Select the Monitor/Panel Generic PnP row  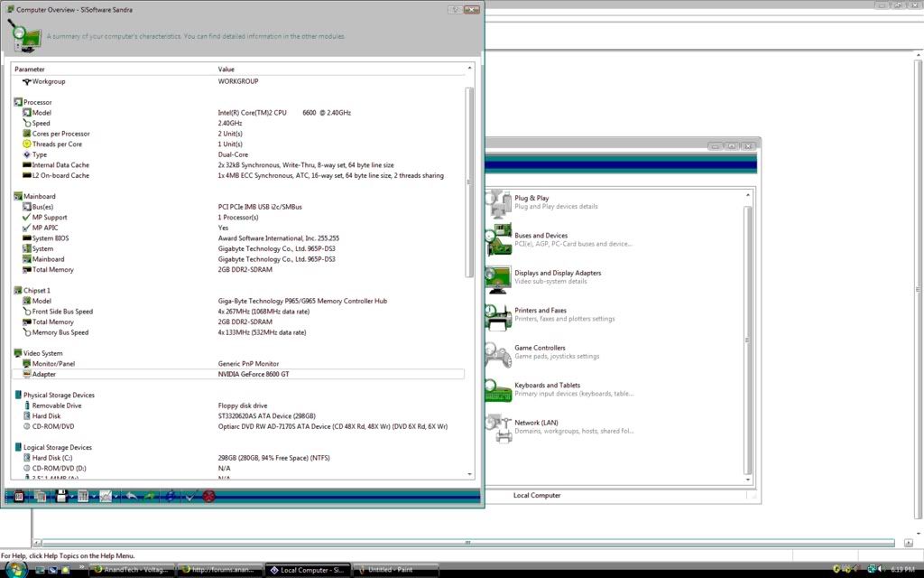tap(238, 364)
